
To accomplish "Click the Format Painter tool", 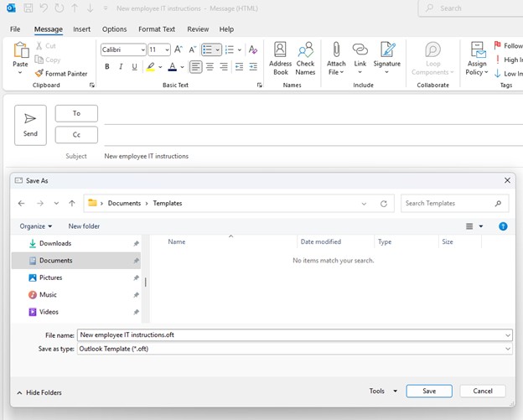I will point(61,74).
